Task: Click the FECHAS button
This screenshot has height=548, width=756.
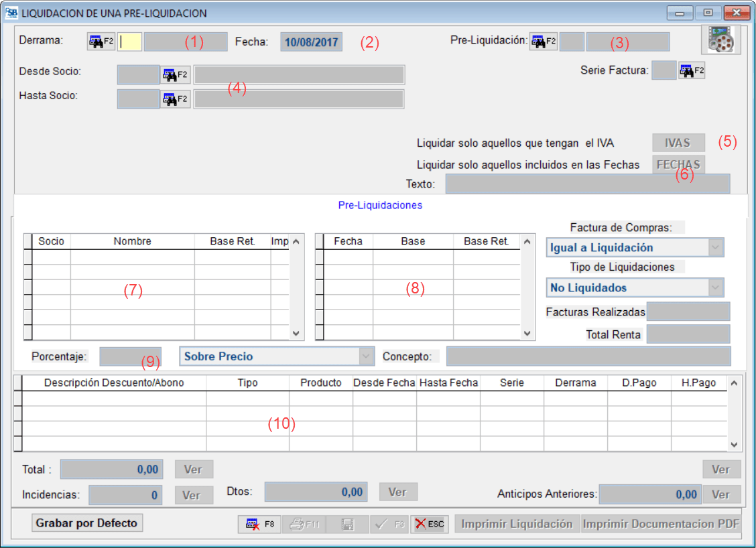Action: pos(678,164)
